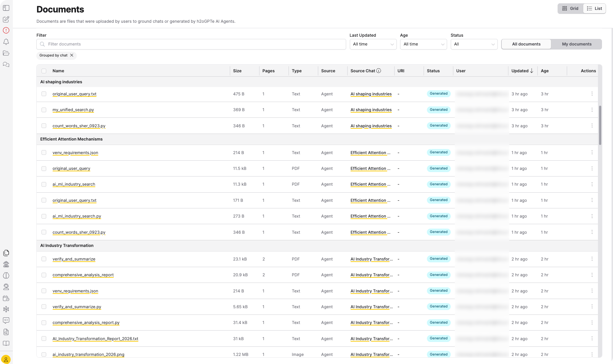Open actions menu for comprehensive_analysis_report row
This screenshot has height=364, width=613.
[592, 275]
